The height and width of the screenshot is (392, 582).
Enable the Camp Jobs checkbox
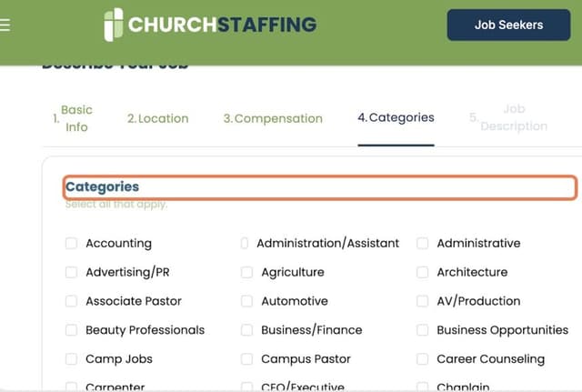click(71, 359)
